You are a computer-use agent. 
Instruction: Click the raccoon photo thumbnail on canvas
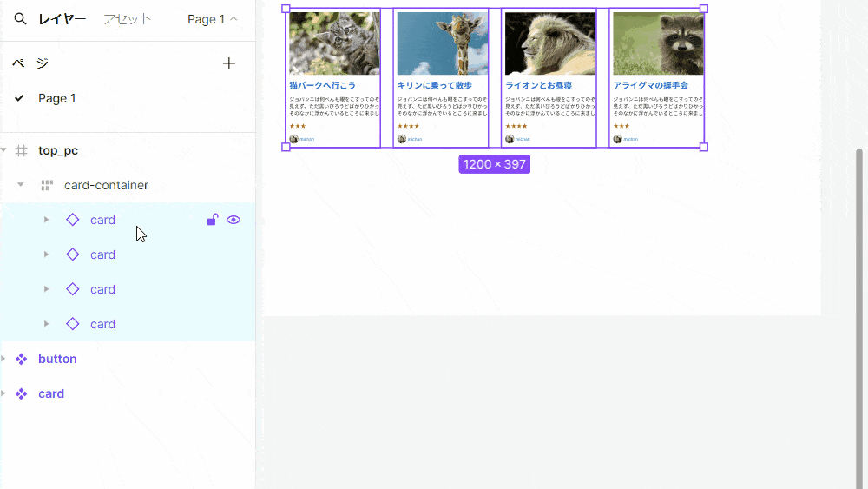658,43
